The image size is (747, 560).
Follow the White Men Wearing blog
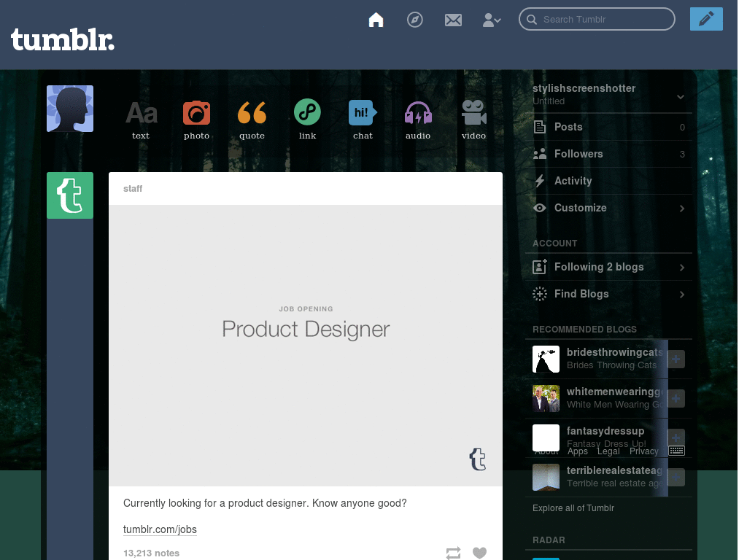(676, 398)
